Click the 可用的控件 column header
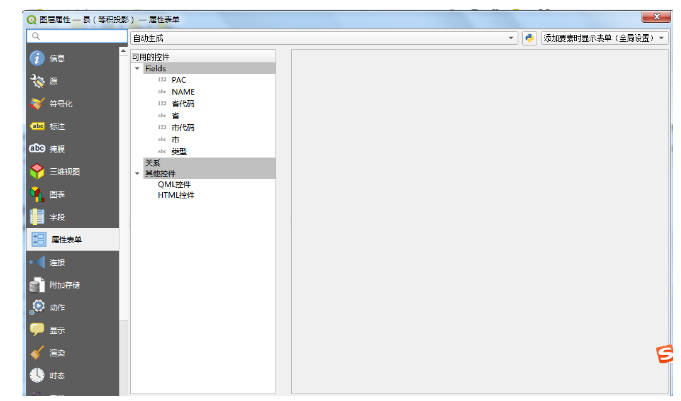 [x=203, y=57]
